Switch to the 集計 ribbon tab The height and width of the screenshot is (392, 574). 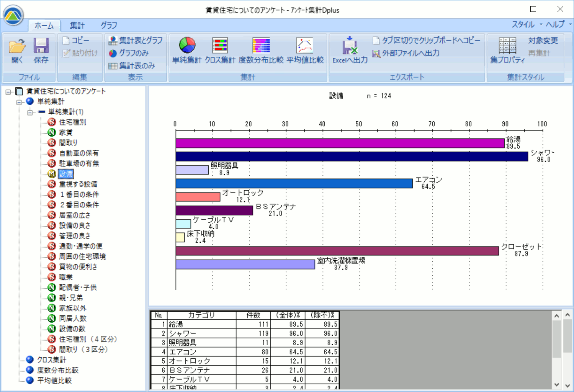(77, 26)
